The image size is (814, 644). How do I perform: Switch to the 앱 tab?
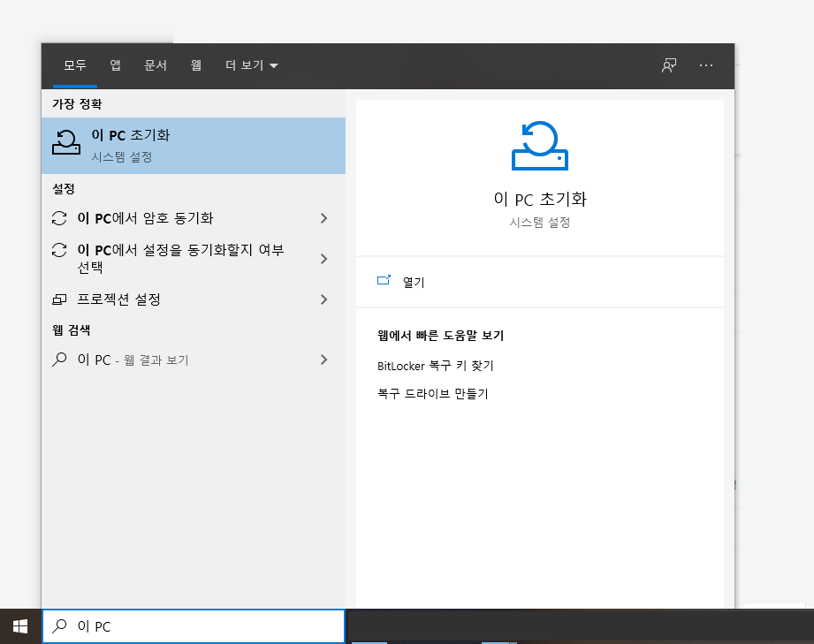point(115,65)
